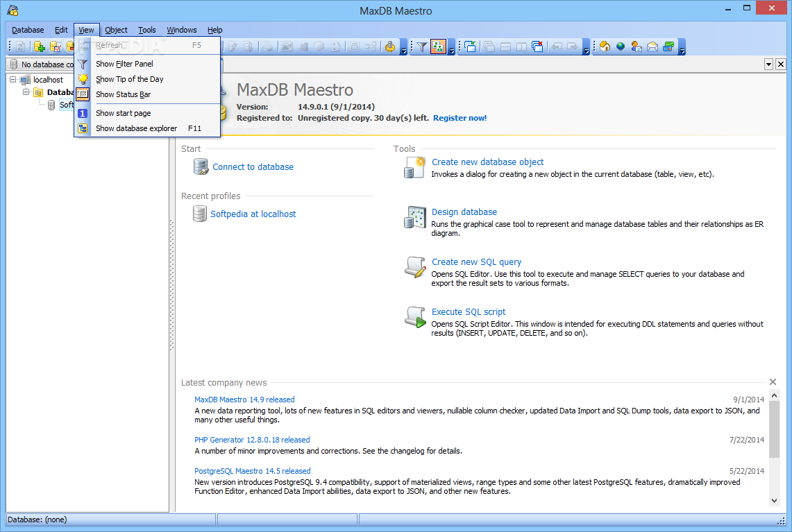Click the next window arrow icon

pyautogui.click(x=573, y=47)
